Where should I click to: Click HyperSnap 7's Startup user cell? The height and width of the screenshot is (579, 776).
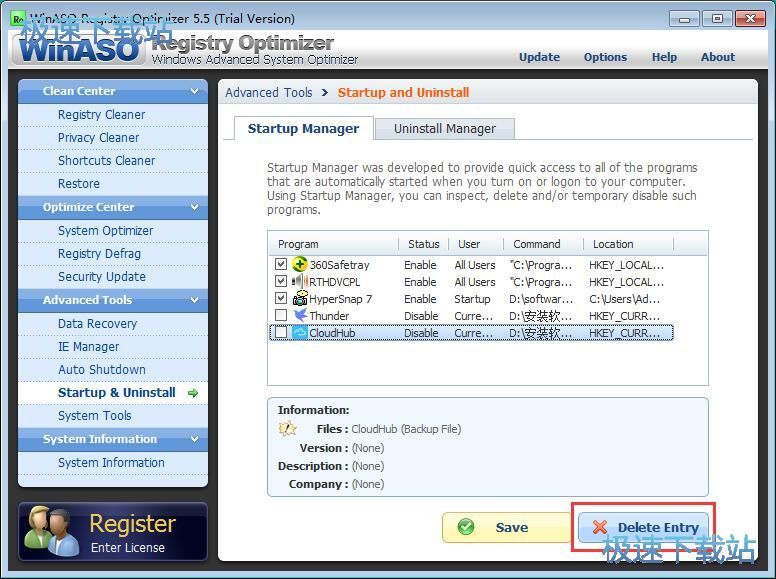click(x=472, y=299)
